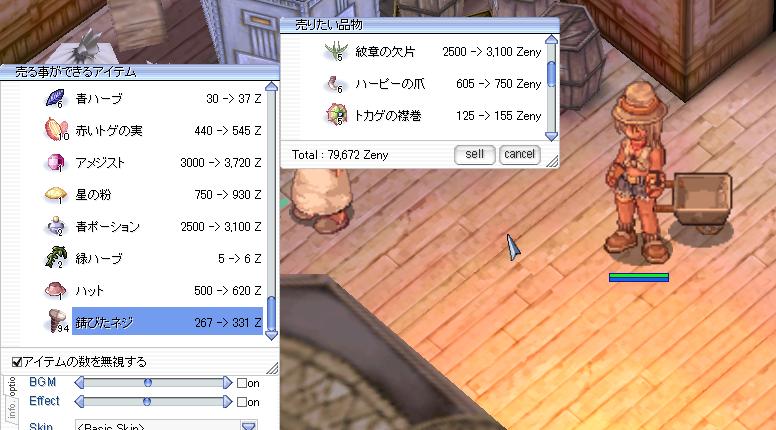Image resolution: width=776 pixels, height=430 pixels.
Task: Enable the Effect on checkbox
Action: (x=242, y=402)
